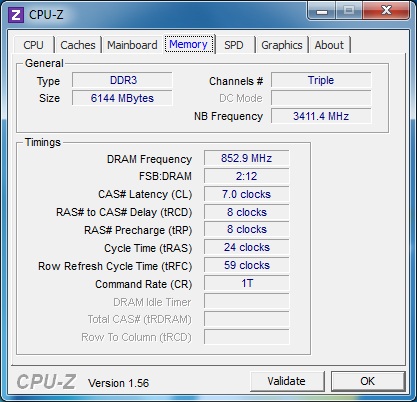The image size is (417, 402).
Task: Select the Mainboard tab
Action: pyautogui.click(x=132, y=45)
